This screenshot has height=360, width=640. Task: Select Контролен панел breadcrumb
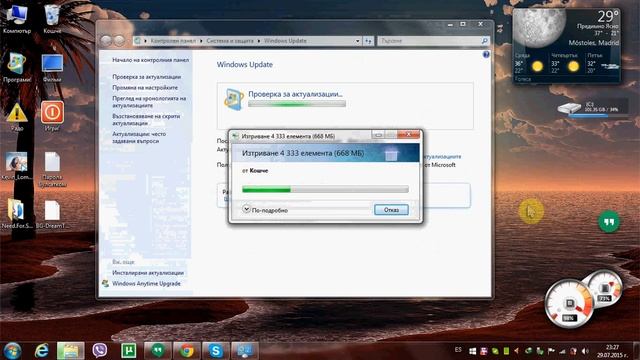173,41
